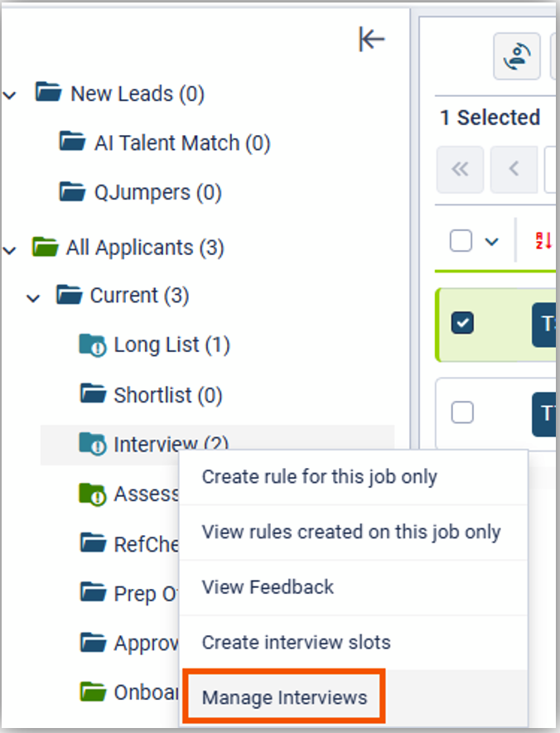Click the AI Talent Match folder icon
The height and width of the screenshot is (733, 560).
pos(73,142)
